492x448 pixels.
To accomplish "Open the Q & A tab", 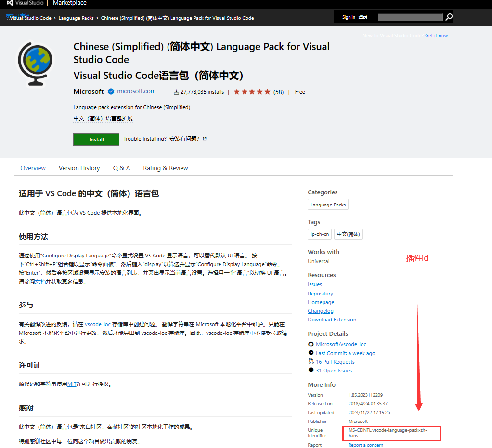I will point(121,168).
